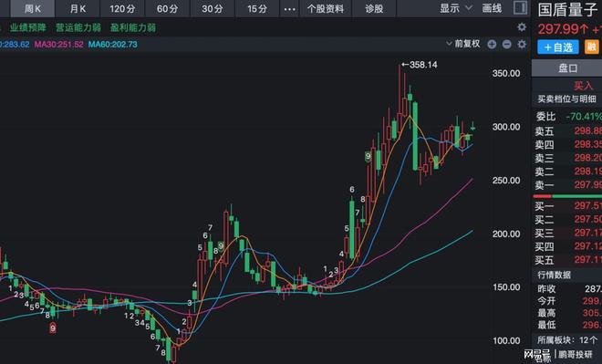
Task: Click the red 9 signal marker at chart bottom
Action: tap(53, 328)
